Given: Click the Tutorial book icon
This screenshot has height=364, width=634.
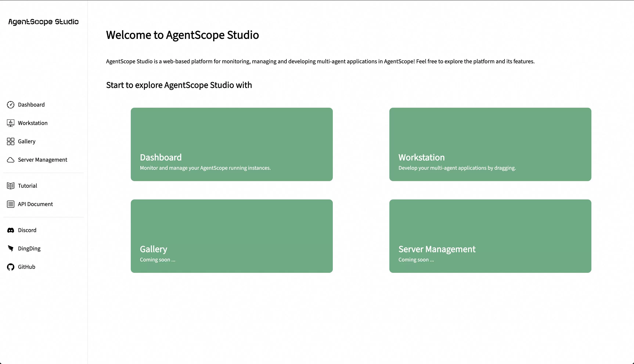Looking at the screenshot, I should point(10,186).
